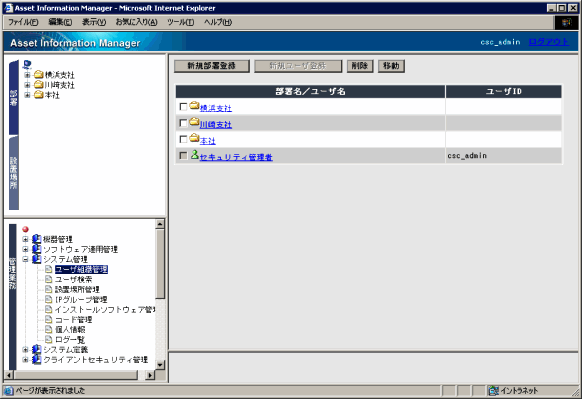Click システム定義 category icon
The height and width of the screenshot is (399, 582).
36,349
